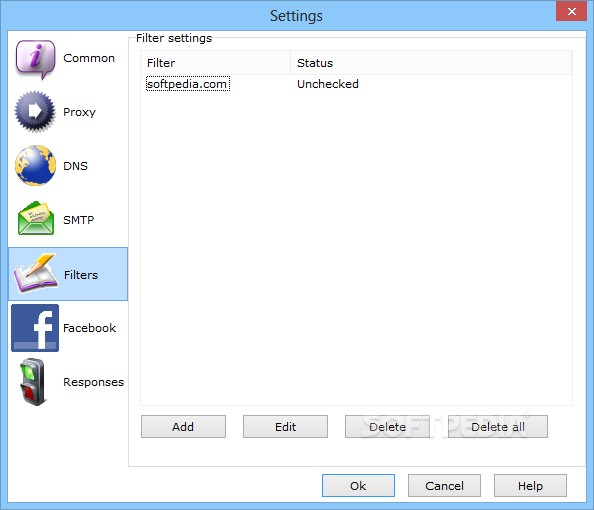Click the Proxy arrow badge icon
This screenshot has width=594, height=510.
(x=35, y=112)
